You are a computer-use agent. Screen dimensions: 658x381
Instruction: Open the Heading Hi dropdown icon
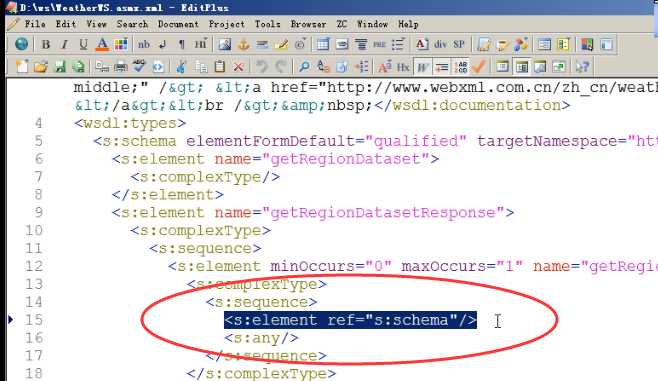tap(200, 44)
